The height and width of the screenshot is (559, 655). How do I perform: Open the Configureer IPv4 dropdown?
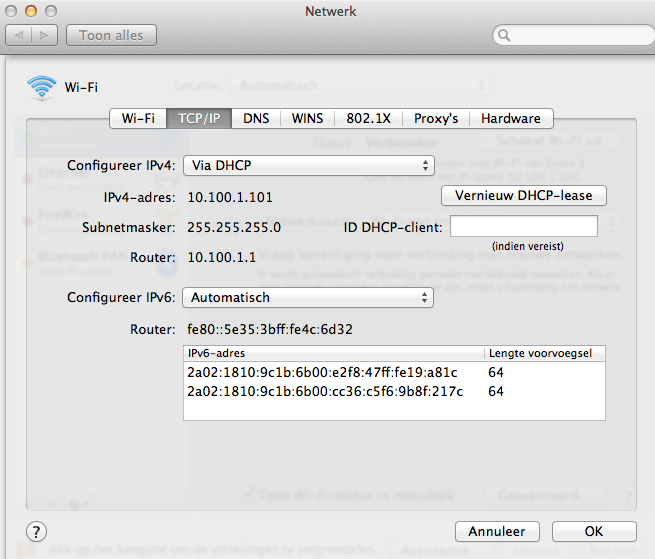click(x=309, y=165)
